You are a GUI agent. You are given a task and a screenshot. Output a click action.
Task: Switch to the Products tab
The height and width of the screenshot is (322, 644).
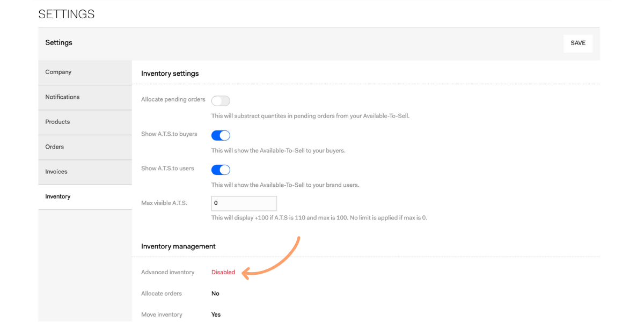85,122
